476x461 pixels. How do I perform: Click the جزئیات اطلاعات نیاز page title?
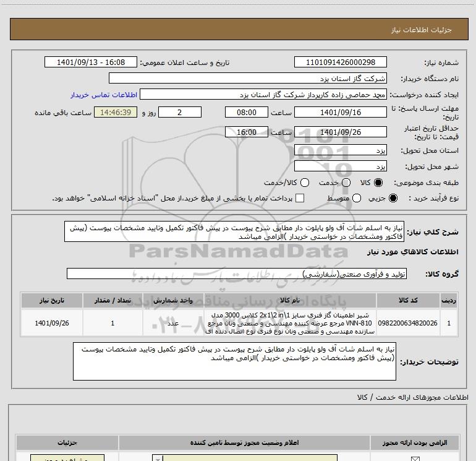coord(421,30)
